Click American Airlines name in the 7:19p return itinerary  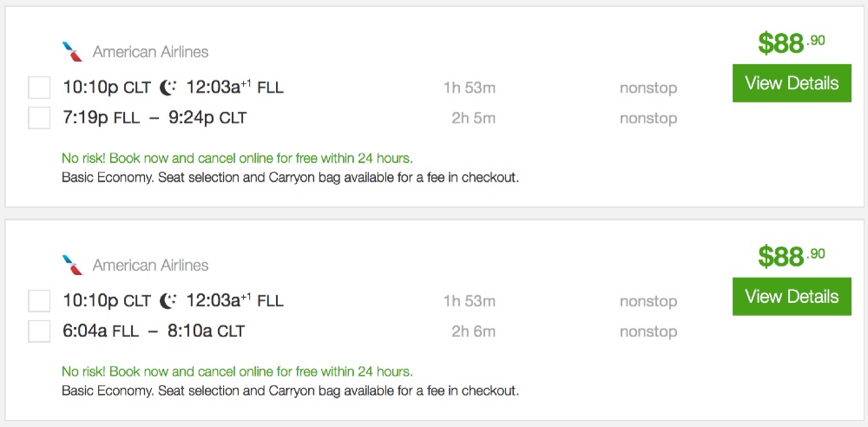click(150, 52)
